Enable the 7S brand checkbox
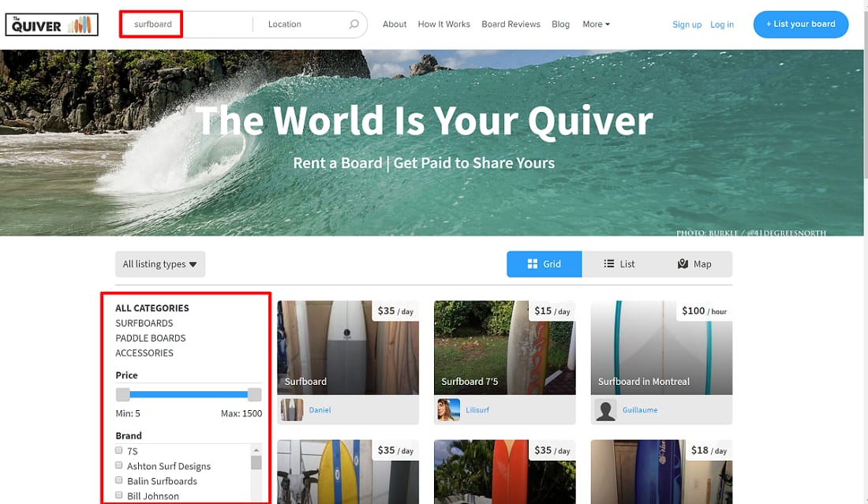 click(x=118, y=450)
